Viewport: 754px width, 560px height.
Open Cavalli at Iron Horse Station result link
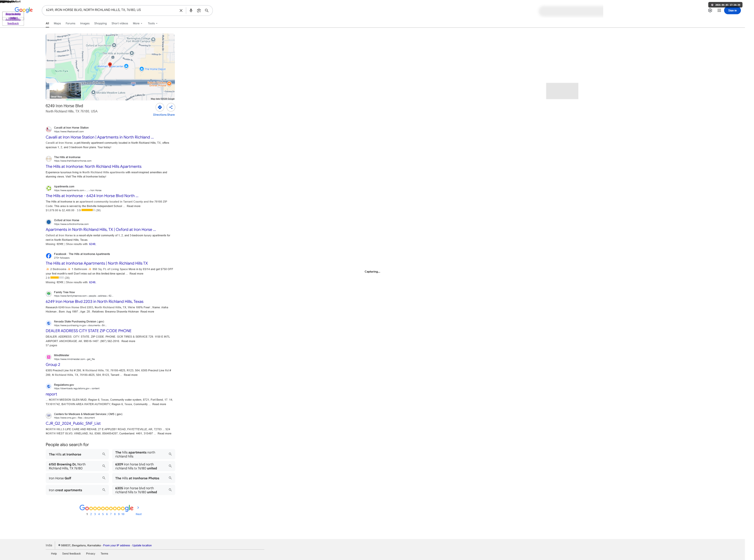(x=99, y=137)
